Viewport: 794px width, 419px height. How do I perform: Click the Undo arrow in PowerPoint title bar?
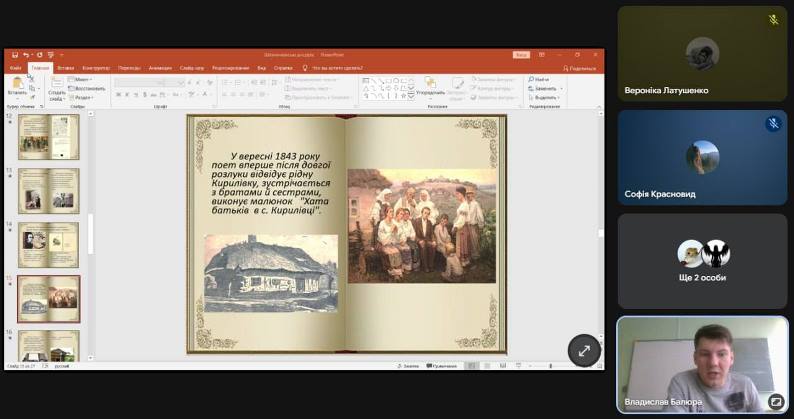click(x=26, y=55)
